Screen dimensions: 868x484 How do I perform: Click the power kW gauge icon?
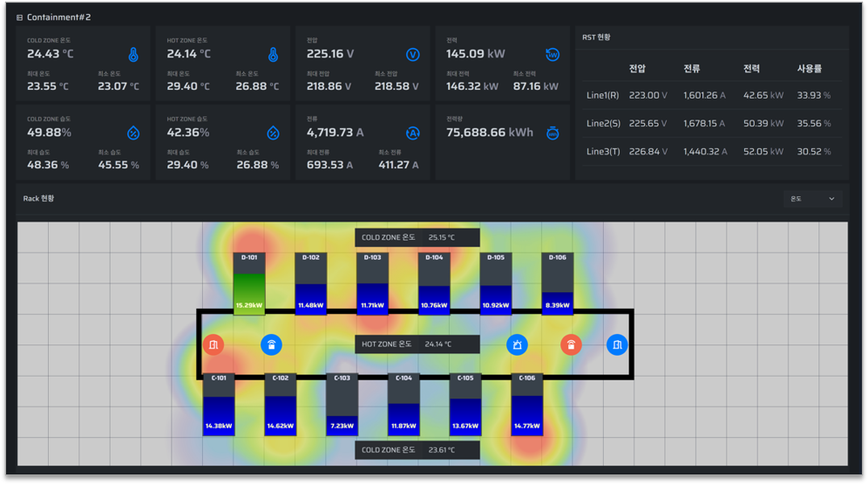[x=553, y=54]
